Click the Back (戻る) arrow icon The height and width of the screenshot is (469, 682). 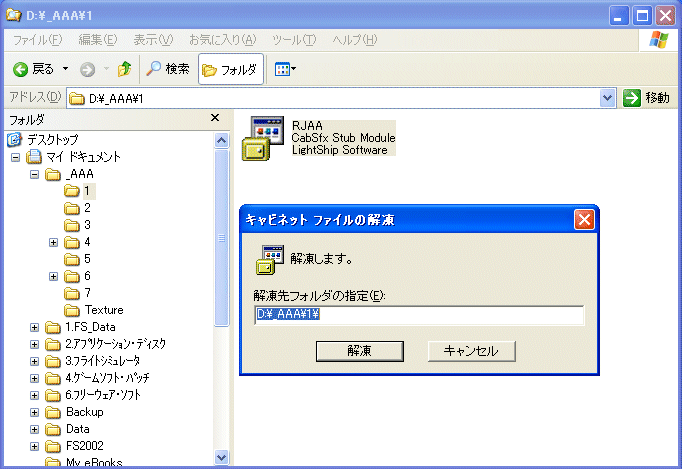(20, 69)
